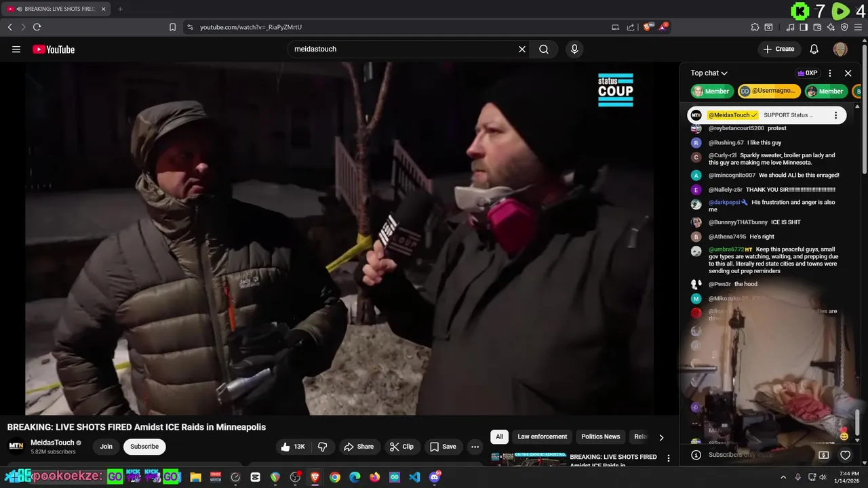Like the video (13K thumbs up)
Screen dimensions: 868x488
(x=294, y=447)
